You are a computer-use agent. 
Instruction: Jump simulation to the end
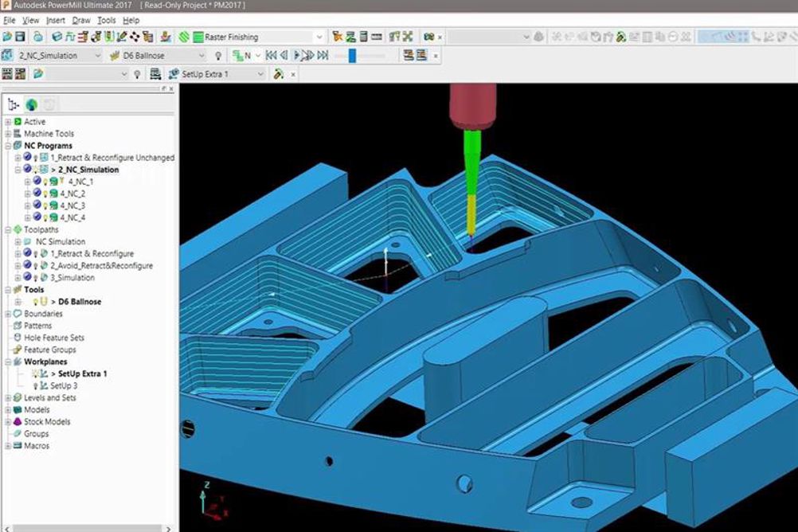click(323, 56)
